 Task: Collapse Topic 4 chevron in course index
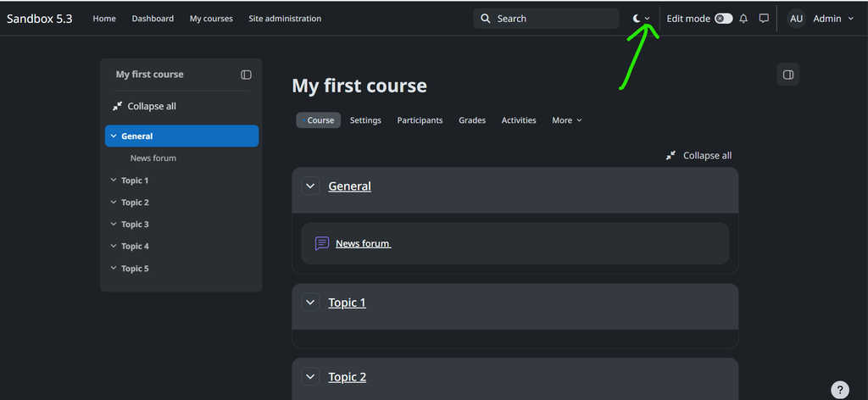click(114, 247)
